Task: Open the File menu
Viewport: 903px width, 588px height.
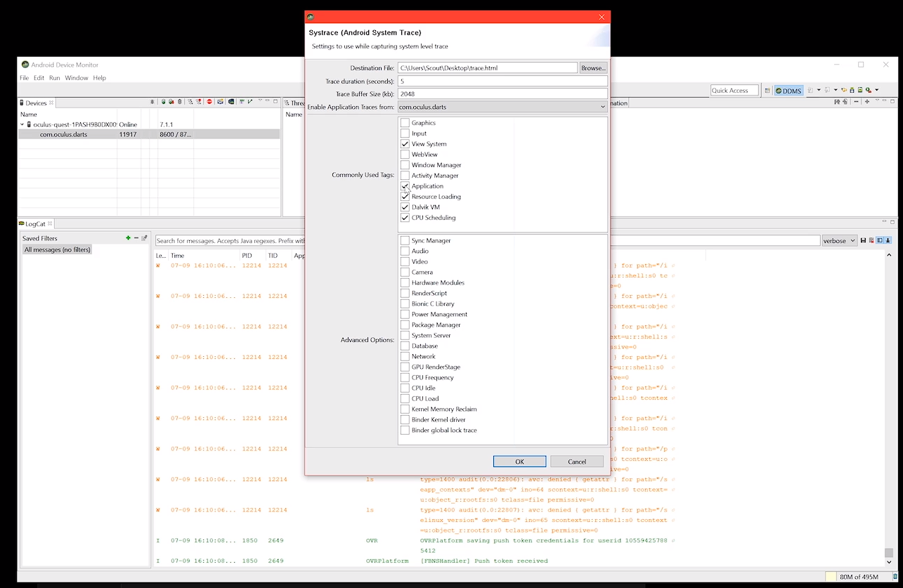Action: 24,78
